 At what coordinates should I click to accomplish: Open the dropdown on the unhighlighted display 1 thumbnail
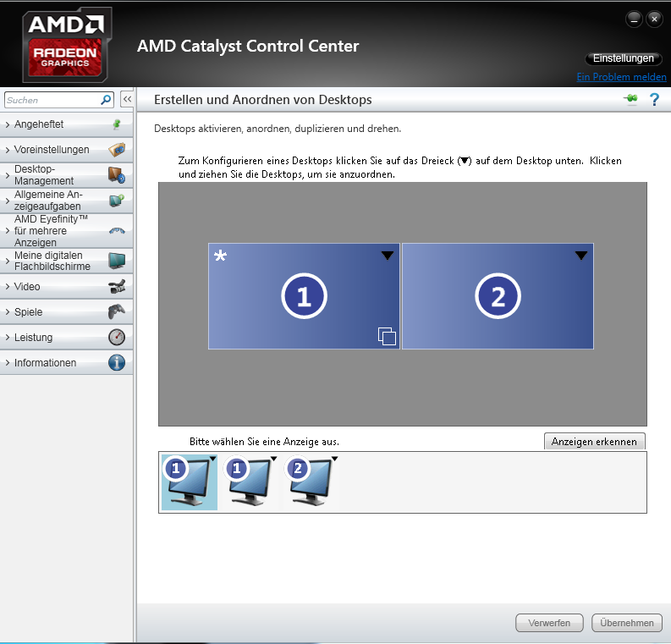click(273, 459)
